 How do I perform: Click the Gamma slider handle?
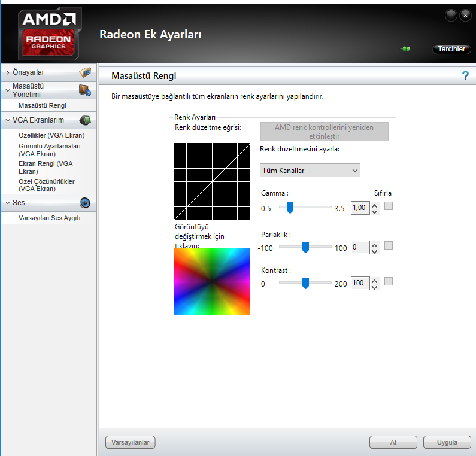pos(290,208)
